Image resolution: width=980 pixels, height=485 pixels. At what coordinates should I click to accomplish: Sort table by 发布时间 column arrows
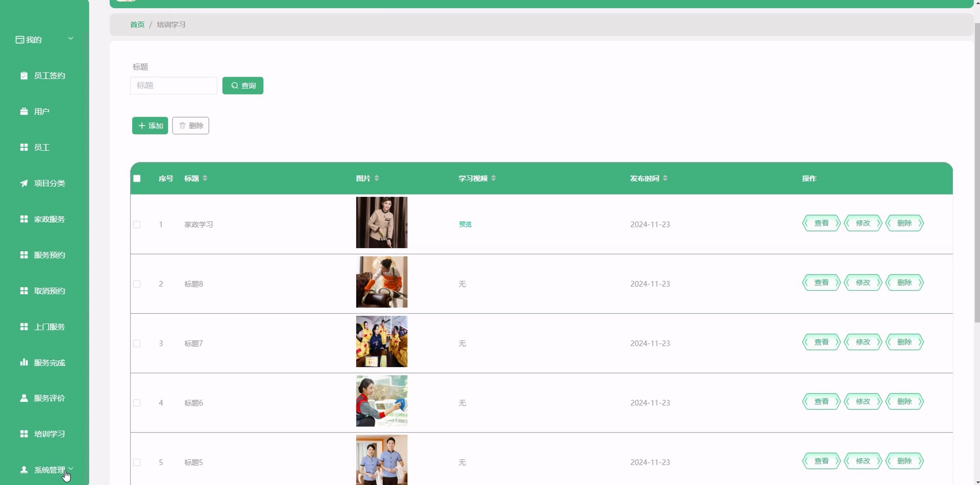point(665,178)
